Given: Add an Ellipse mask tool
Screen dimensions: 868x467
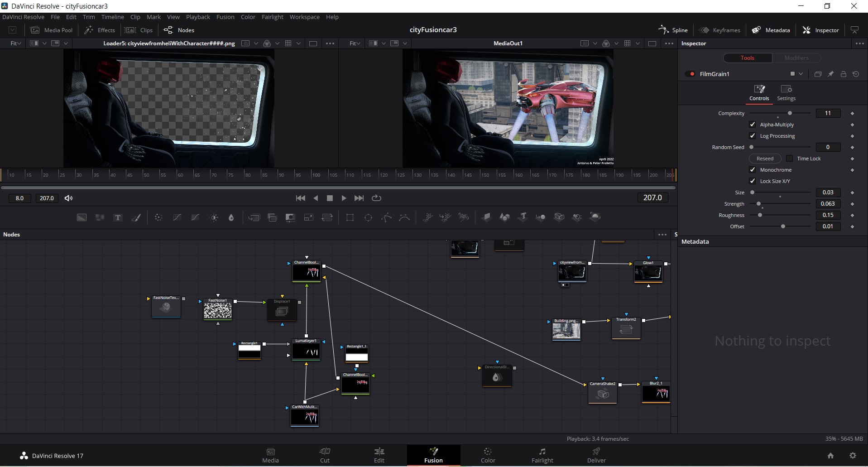Looking at the screenshot, I should tap(368, 217).
